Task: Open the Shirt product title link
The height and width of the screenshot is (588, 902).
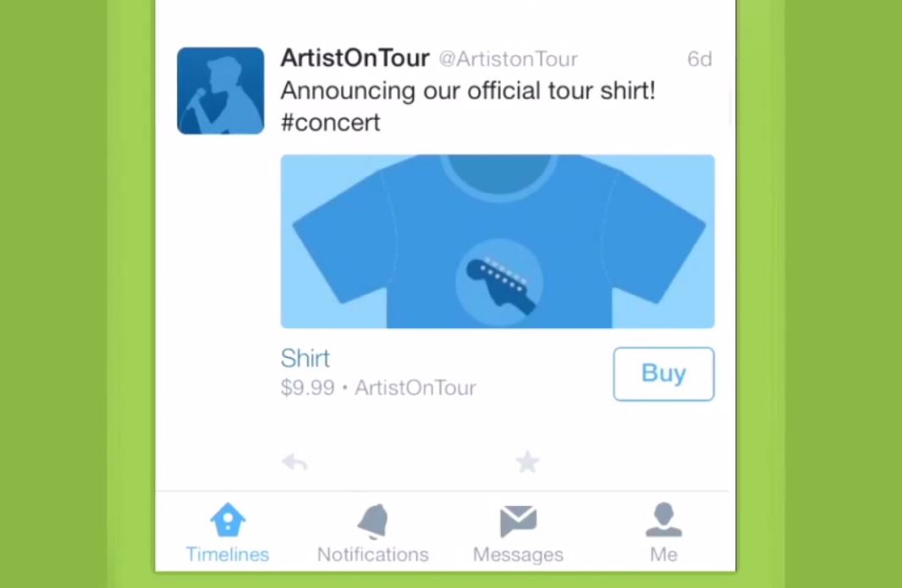Action: coord(305,359)
